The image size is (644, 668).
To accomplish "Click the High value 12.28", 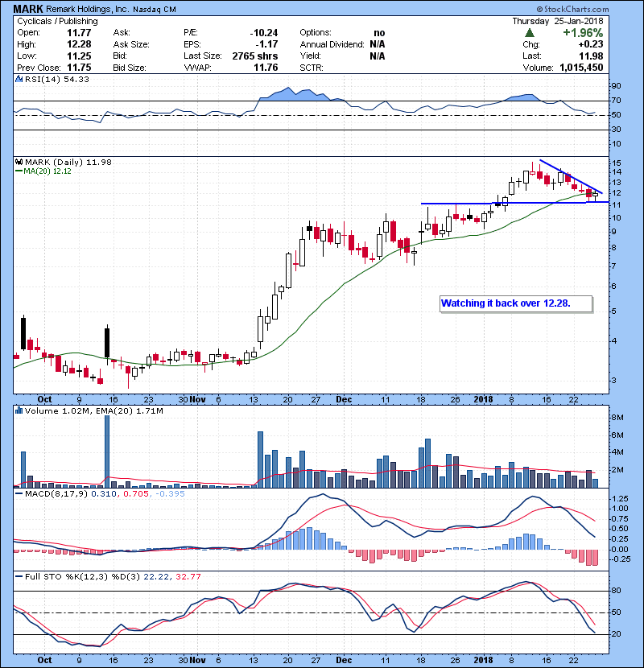I will coord(79,44).
